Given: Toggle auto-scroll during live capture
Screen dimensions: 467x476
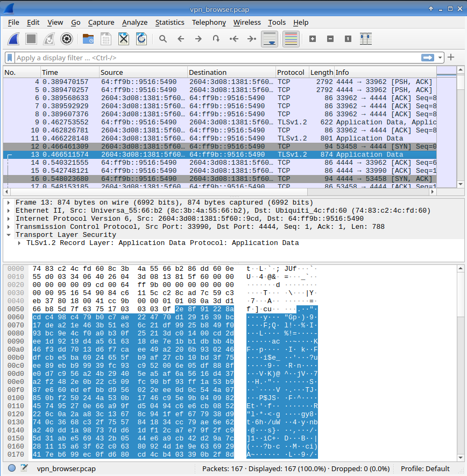Looking at the screenshot, I should (270, 39).
